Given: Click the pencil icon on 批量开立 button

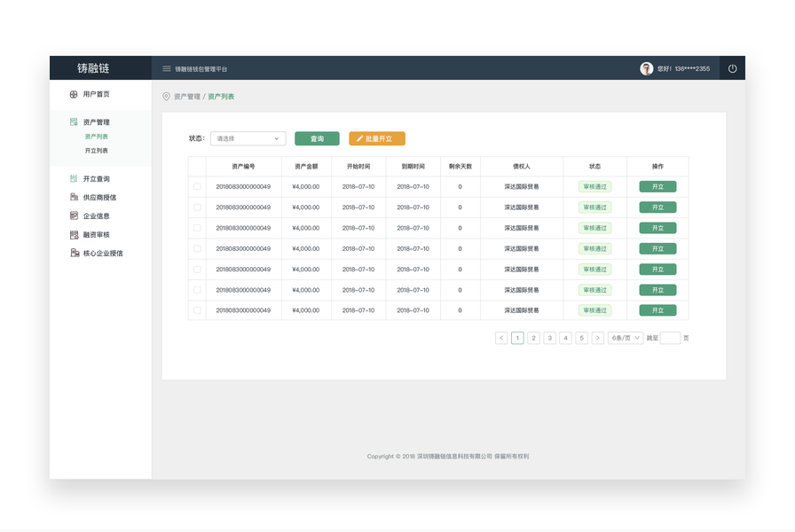Looking at the screenshot, I should pos(359,138).
